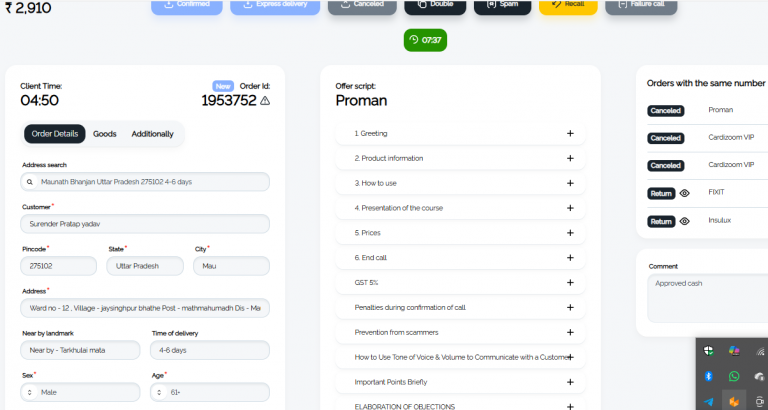Switch to the Goods tab
Screen dimensions: 768x410
coord(105,134)
